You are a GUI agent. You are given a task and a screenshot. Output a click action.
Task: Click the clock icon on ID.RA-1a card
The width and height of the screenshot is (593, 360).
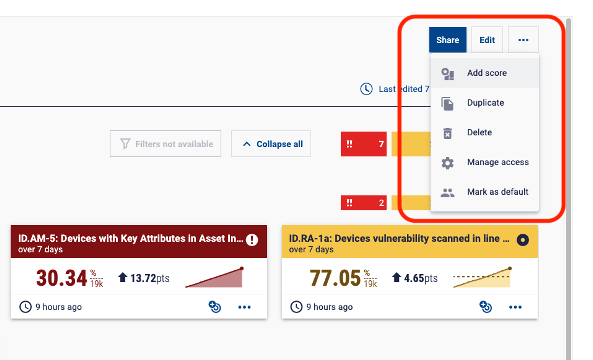(296, 307)
